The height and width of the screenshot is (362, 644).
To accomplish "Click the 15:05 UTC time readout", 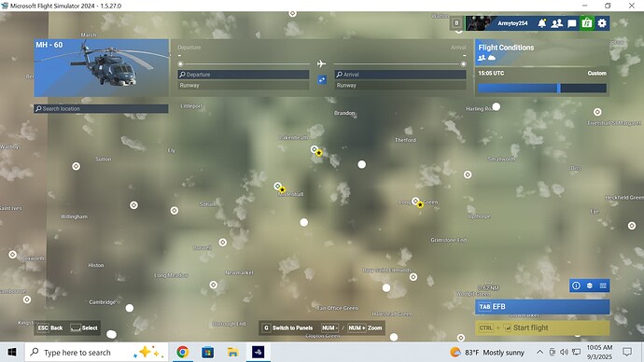I will coord(491,73).
